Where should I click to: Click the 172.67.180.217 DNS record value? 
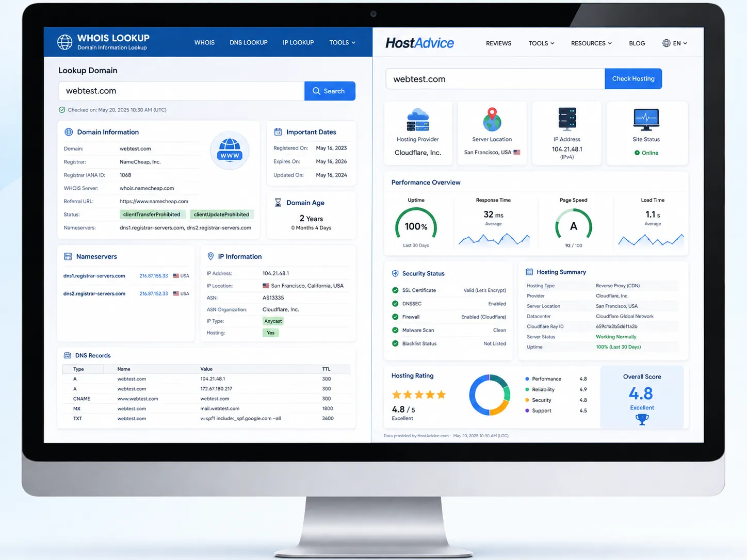coord(216,389)
